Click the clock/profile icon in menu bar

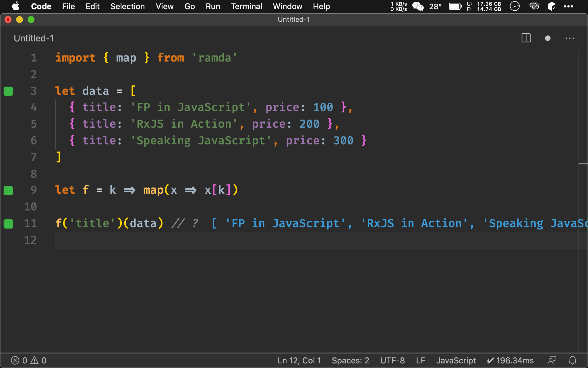tap(514, 6)
